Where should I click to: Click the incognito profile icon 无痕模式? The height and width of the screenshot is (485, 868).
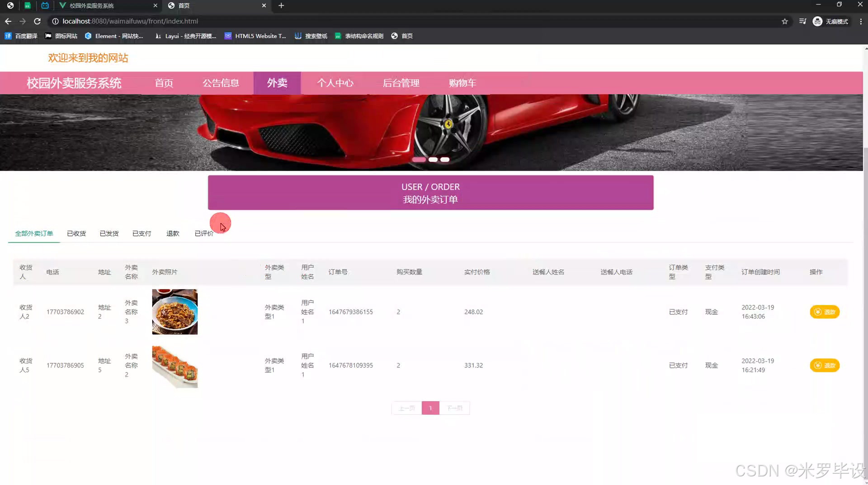tap(830, 21)
